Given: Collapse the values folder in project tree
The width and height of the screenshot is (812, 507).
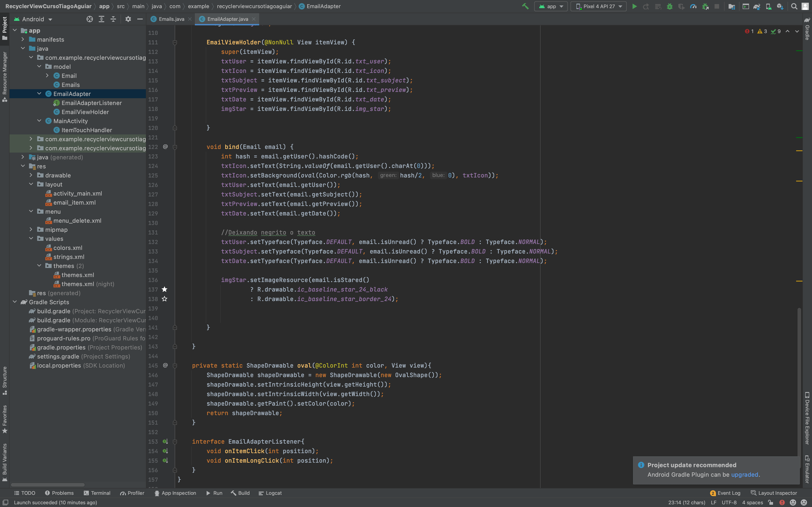Looking at the screenshot, I should click(x=31, y=238).
